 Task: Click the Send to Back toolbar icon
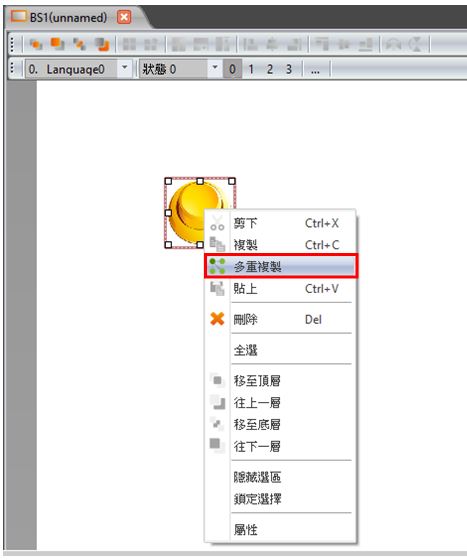click(x=79, y=44)
